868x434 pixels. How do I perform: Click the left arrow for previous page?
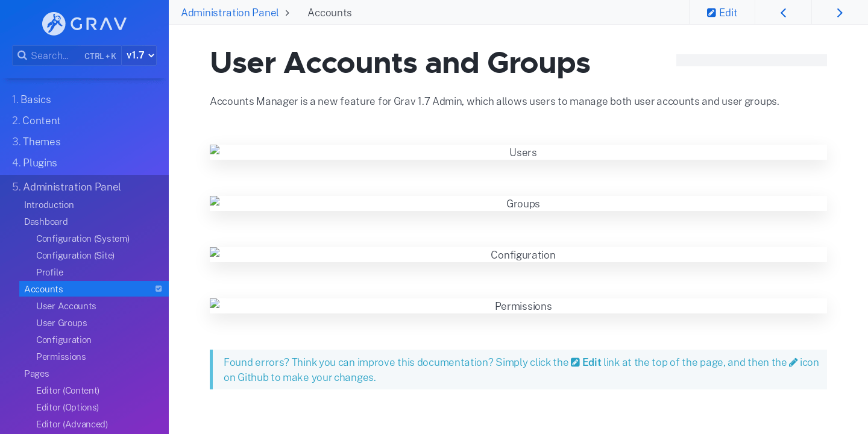click(x=783, y=12)
